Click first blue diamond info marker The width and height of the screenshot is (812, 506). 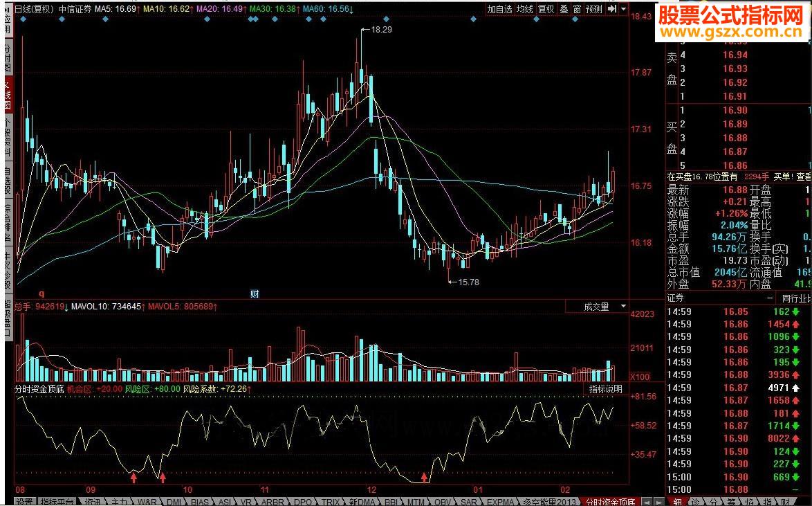tap(23, 19)
